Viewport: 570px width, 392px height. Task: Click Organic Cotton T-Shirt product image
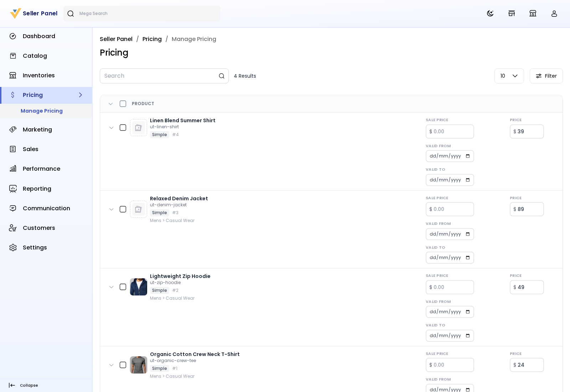[139, 365]
